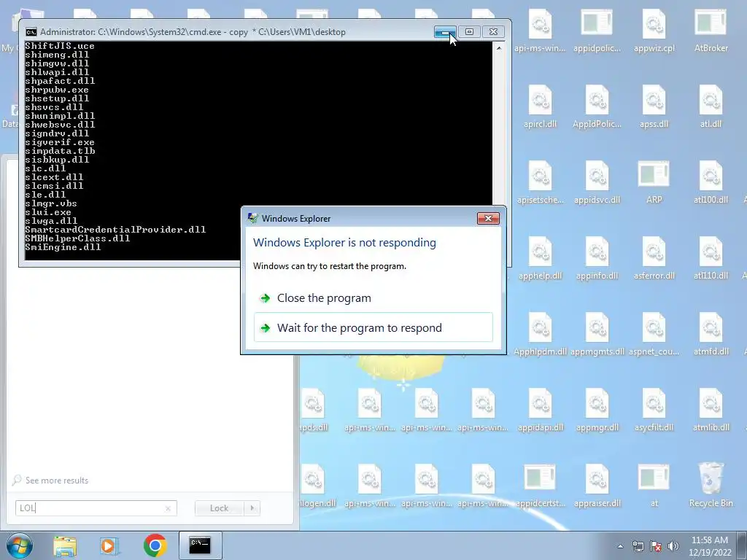Click the network tray icon

click(x=638, y=546)
